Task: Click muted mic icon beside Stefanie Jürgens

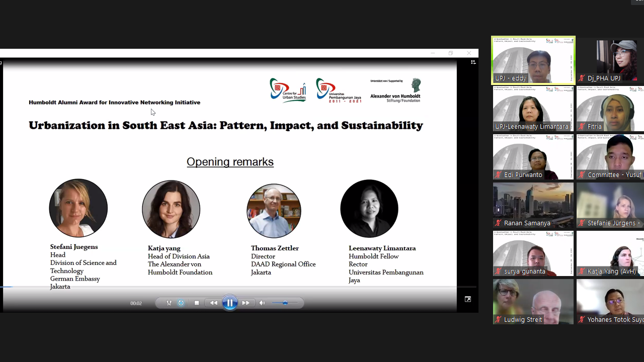Action: tap(582, 223)
